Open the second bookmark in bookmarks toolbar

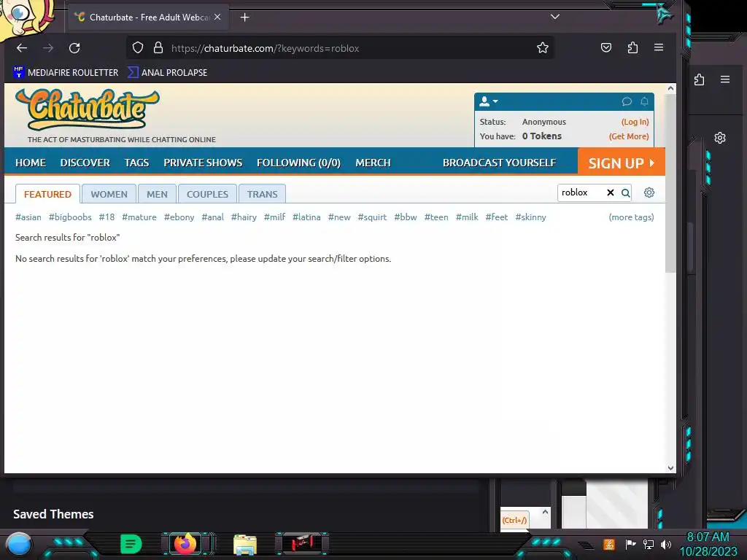[x=168, y=72]
